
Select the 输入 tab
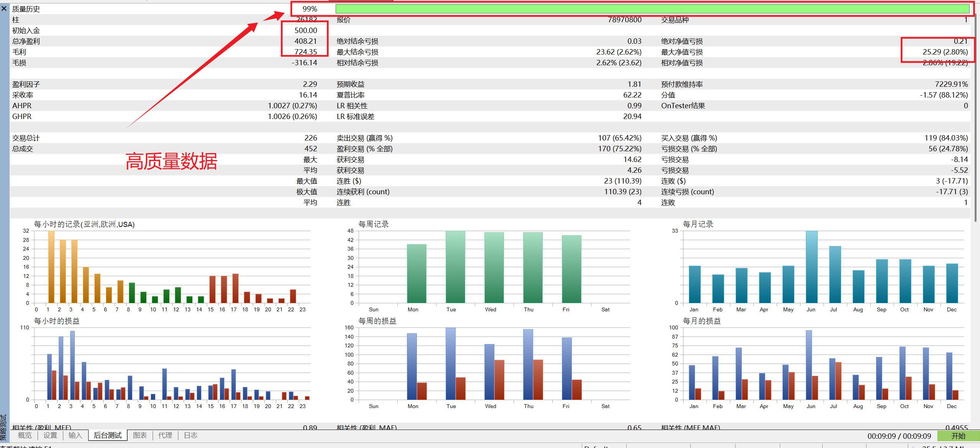point(75,435)
